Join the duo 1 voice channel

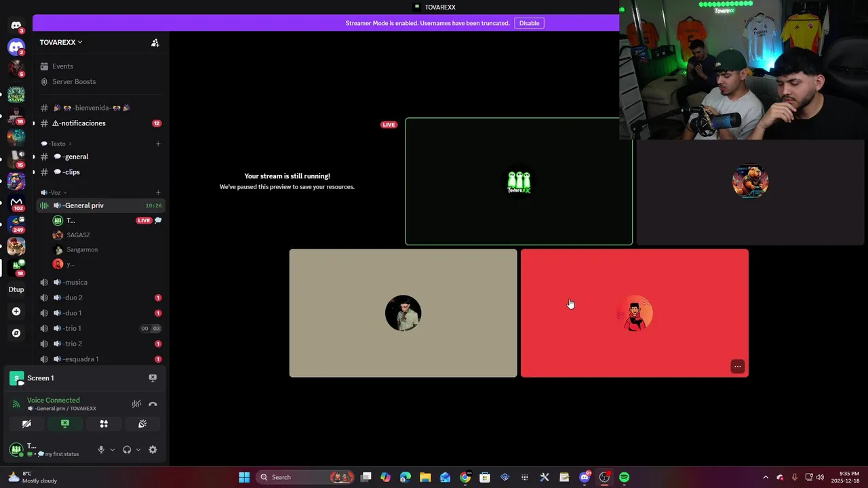[x=100, y=313]
